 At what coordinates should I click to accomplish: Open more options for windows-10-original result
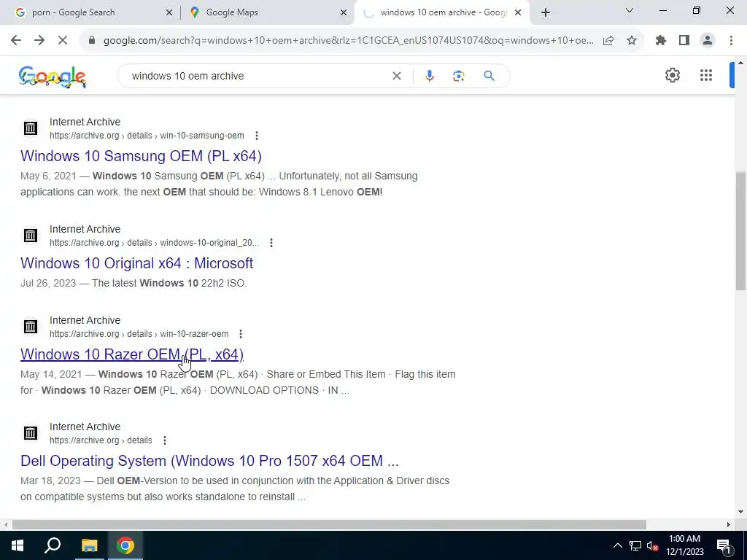271,243
